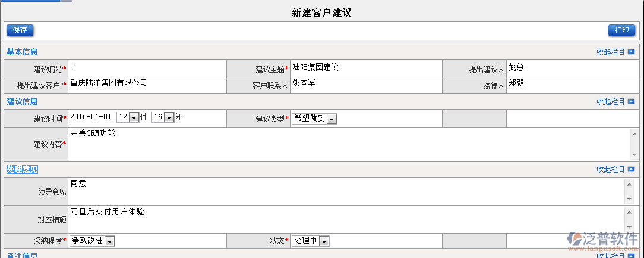Click the 保存 save button
The width and height of the screenshot is (644, 258).
pyautogui.click(x=20, y=30)
